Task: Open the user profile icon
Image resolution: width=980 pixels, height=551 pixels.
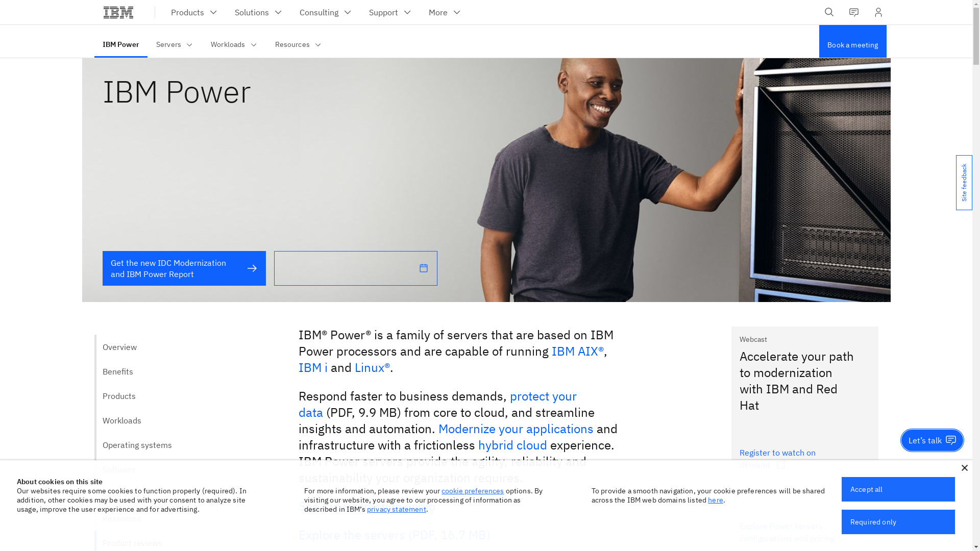Action: click(878, 12)
